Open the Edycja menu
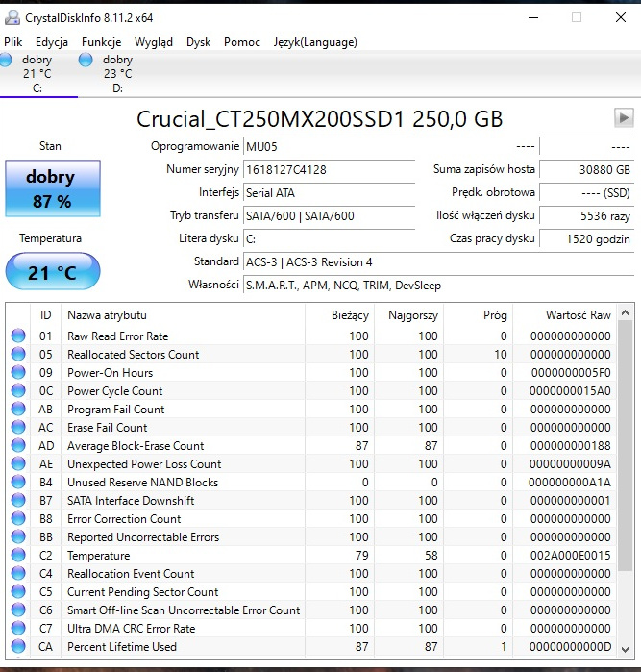Viewport: 641px width, 672px height. point(52,42)
